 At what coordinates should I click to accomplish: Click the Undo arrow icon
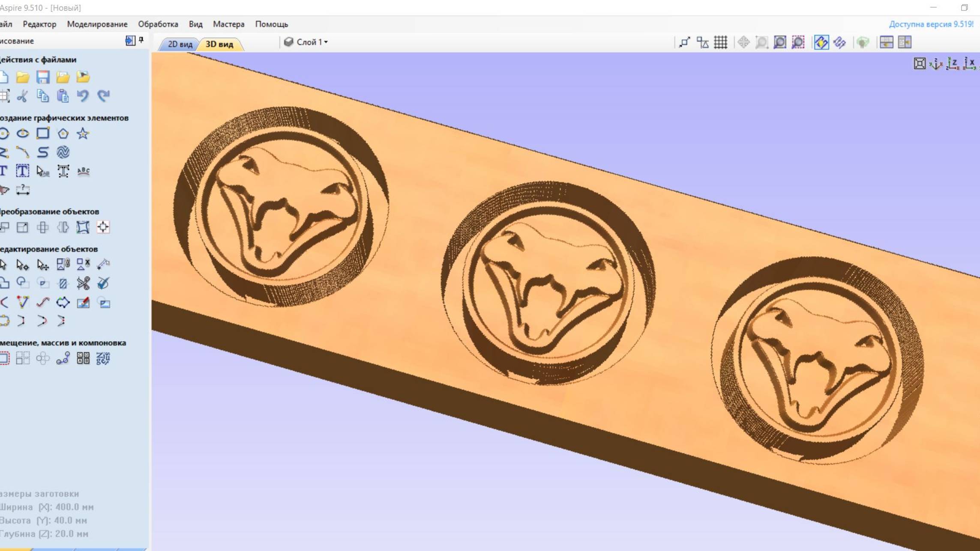(83, 95)
